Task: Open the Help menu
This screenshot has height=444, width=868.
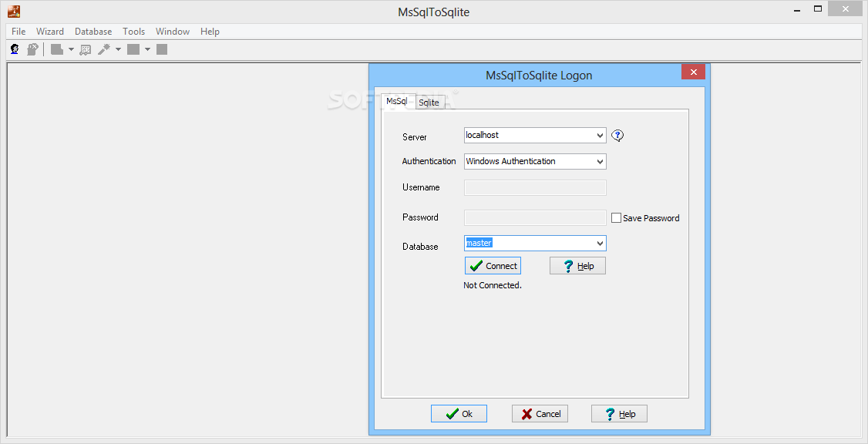Action: [x=210, y=32]
